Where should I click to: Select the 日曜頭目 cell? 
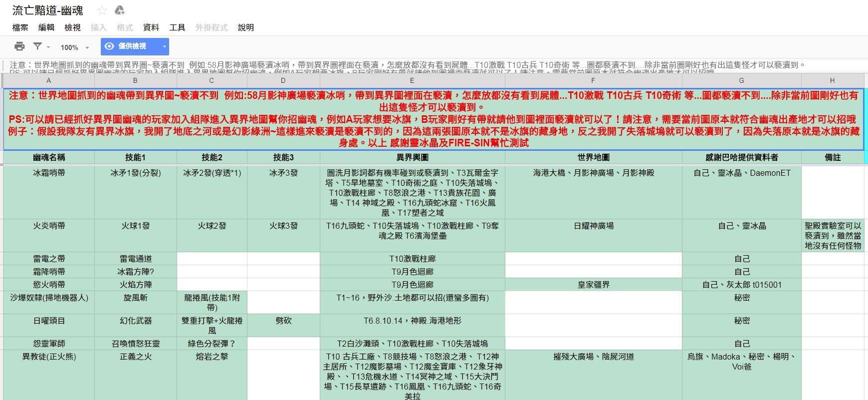tap(49, 325)
